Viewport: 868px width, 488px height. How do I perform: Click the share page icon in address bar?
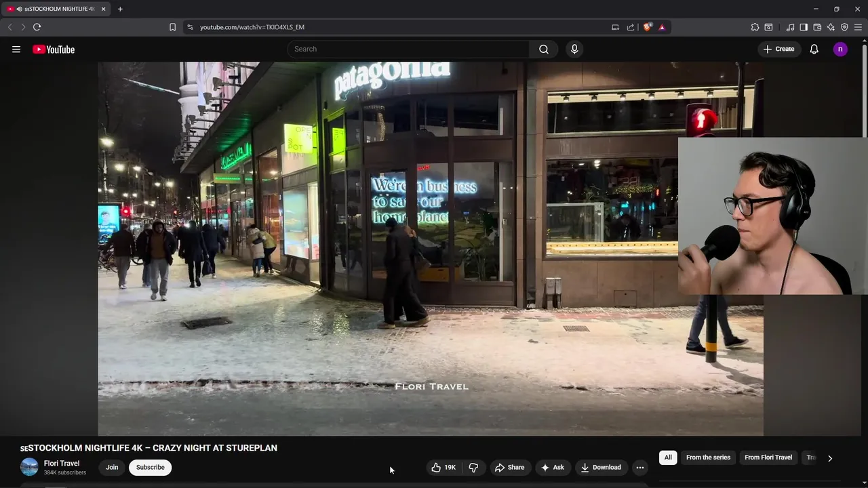(x=631, y=27)
